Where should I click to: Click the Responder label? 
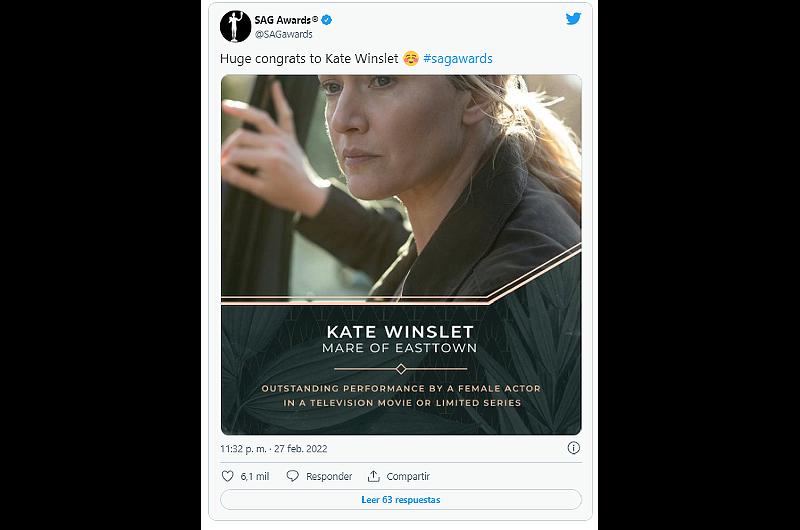(x=329, y=476)
